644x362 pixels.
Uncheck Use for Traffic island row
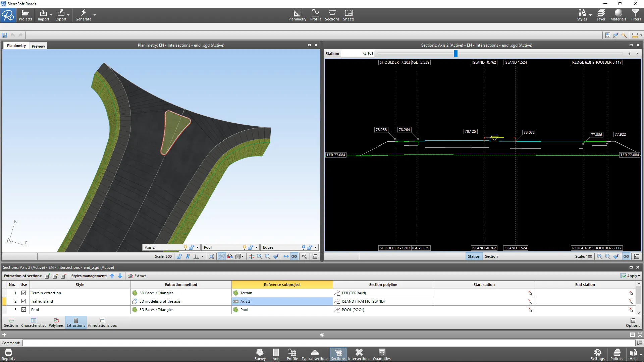(x=24, y=301)
